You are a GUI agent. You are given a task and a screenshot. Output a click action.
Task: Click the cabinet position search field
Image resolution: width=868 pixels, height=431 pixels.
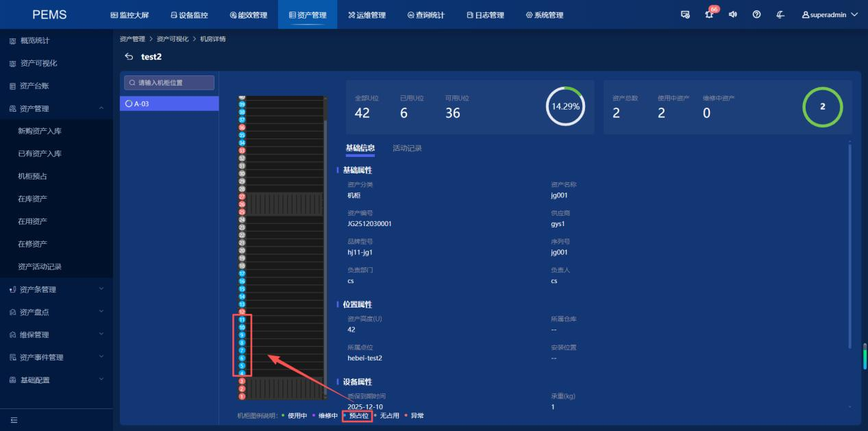point(169,83)
